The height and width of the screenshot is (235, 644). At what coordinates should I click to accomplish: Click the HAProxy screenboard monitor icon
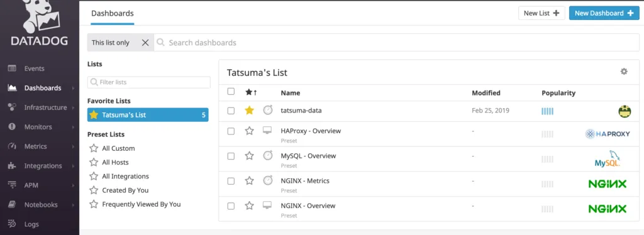(267, 131)
